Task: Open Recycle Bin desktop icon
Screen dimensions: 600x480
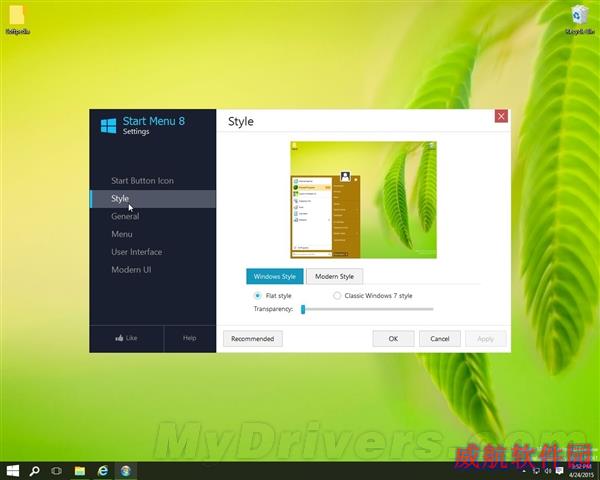Action: [x=580, y=20]
